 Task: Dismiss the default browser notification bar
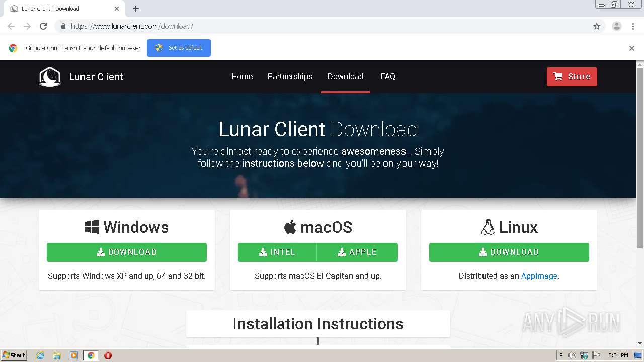[x=632, y=48]
